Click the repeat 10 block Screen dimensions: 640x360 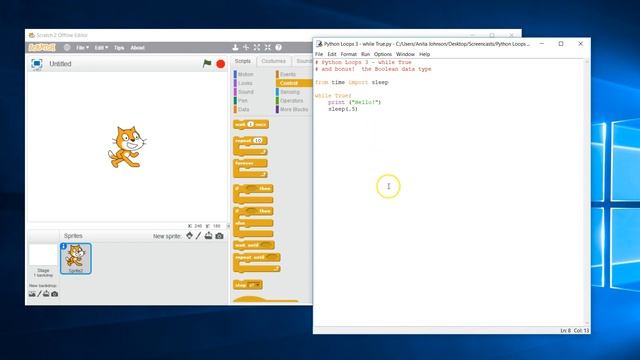click(250, 146)
